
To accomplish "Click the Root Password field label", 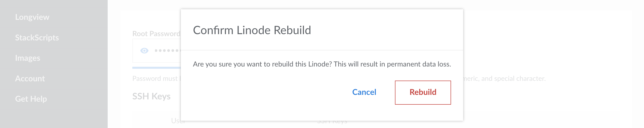I will pos(156,34).
